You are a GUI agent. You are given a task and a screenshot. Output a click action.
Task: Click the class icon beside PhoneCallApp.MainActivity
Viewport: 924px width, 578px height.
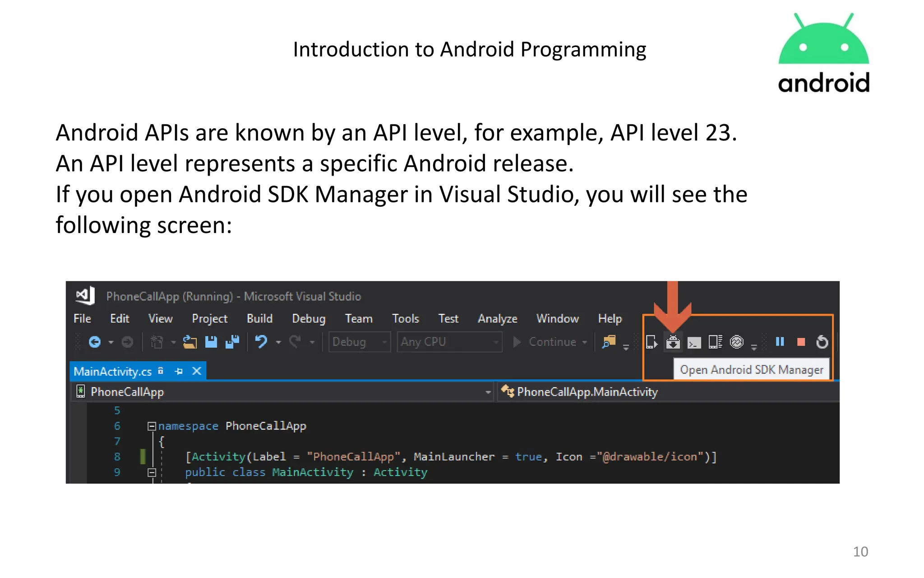click(x=508, y=391)
